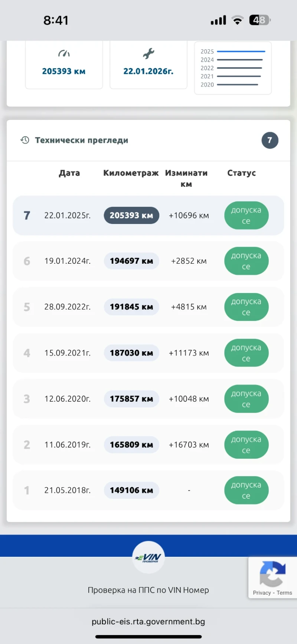Click the speedometer mileage icon
Screen dimensions: 297x644
(64, 54)
